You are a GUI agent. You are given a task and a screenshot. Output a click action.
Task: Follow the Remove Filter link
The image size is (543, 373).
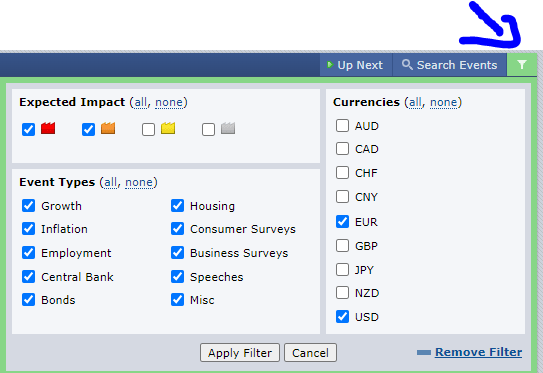(479, 352)
